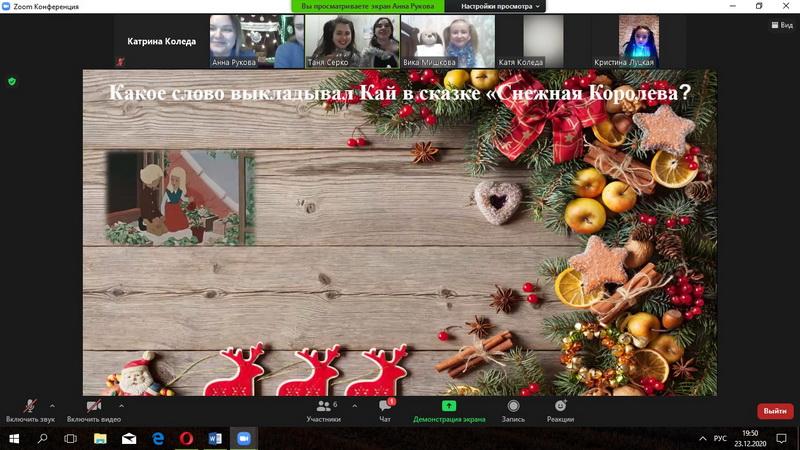Click the green encryption shield icon

pyautogui.click(x=12, y=81)
